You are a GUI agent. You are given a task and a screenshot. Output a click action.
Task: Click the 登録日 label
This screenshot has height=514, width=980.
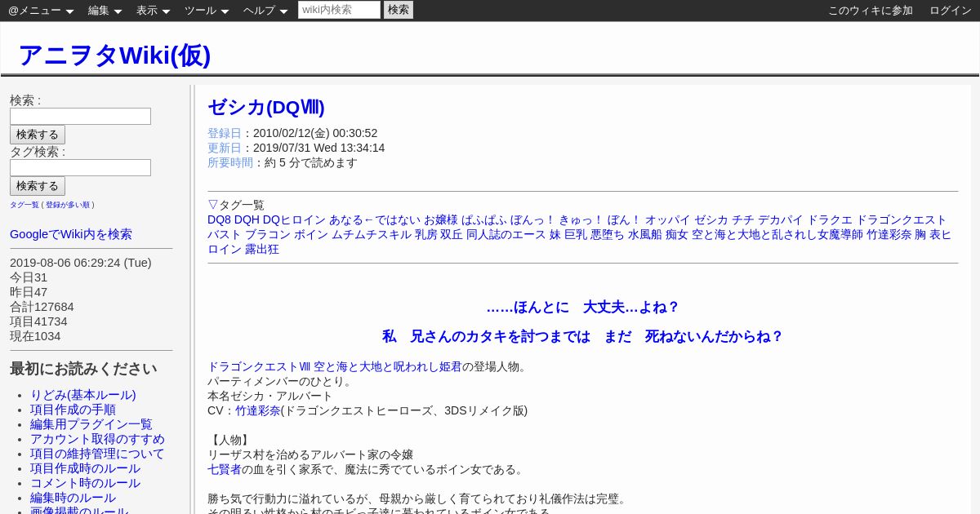pyautogui.click(x=225, y=133)
